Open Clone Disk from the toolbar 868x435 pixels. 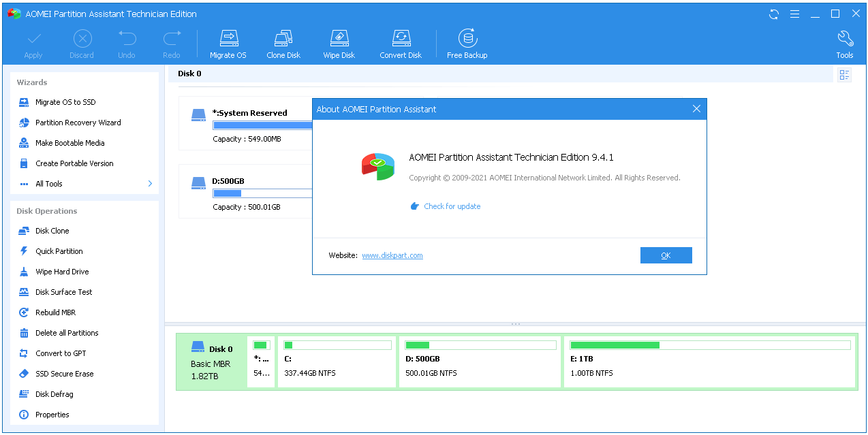[283, 45]
